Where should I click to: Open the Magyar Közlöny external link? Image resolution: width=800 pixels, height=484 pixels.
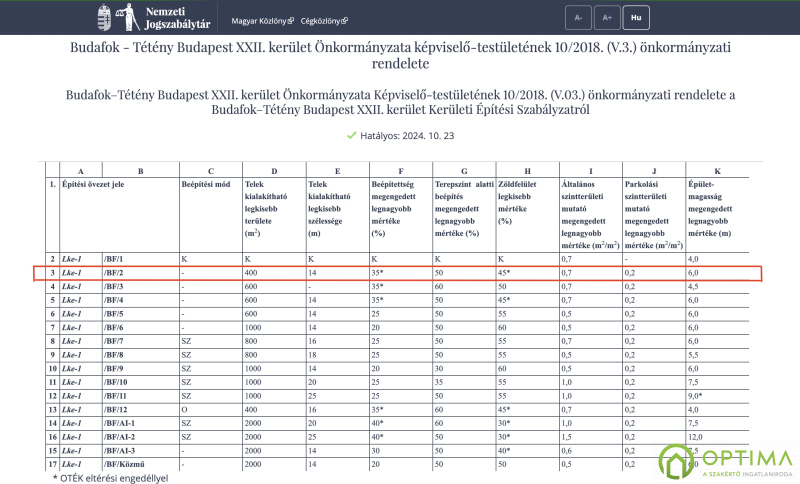264,20
